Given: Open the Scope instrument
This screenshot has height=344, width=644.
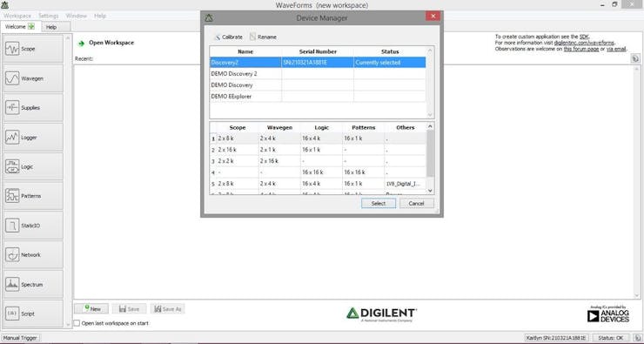Looking at the screenshot, I should pos(33,49).
